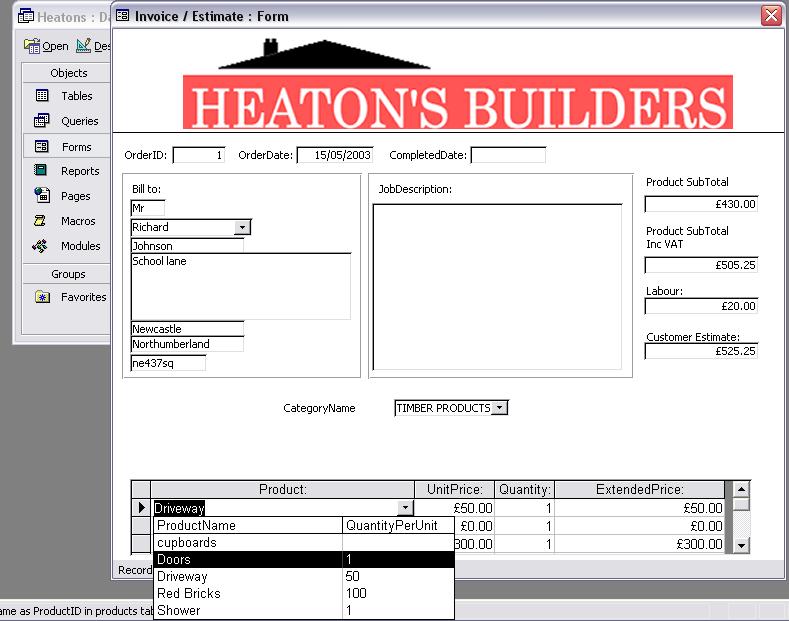Click the Quantity: column header

click(524, 490)
